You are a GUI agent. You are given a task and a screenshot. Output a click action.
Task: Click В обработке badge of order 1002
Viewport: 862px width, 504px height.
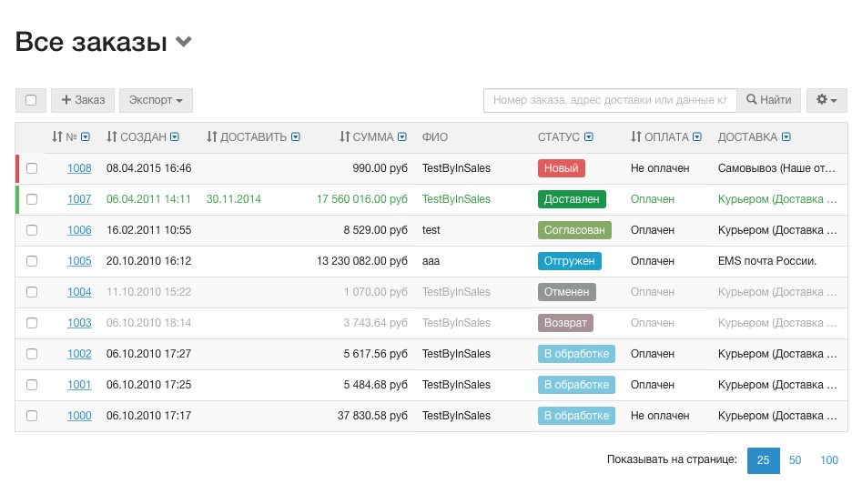pyautogui.click(x=576, y=354)
